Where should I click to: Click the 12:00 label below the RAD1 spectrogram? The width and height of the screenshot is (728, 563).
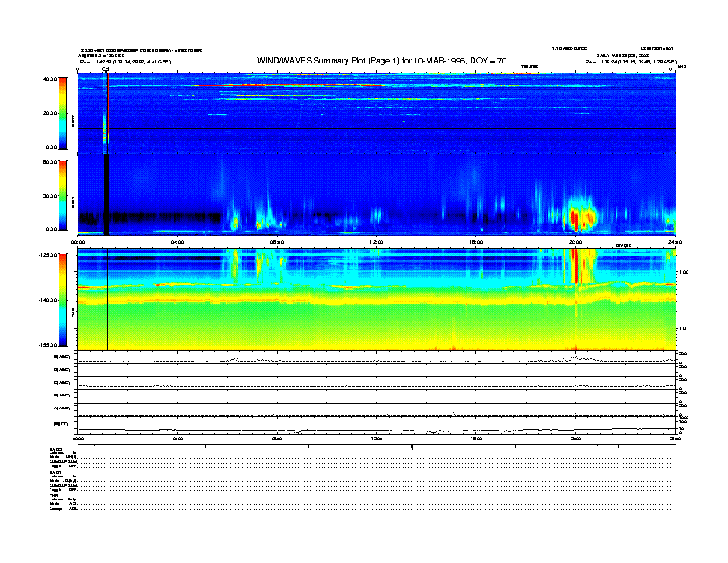click(x=377, y=242)
